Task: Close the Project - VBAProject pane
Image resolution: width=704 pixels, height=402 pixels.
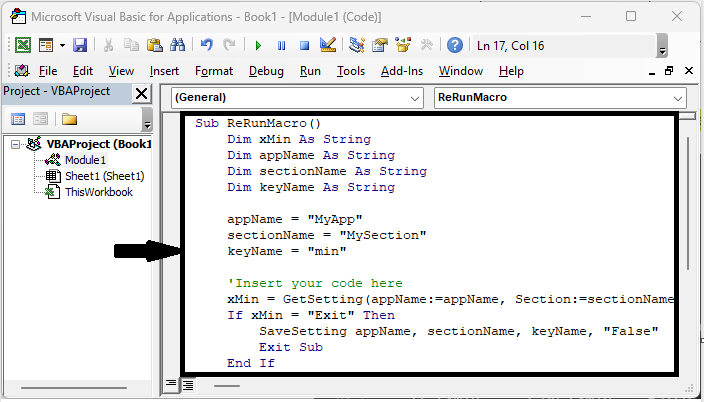Action: [141, 94]
